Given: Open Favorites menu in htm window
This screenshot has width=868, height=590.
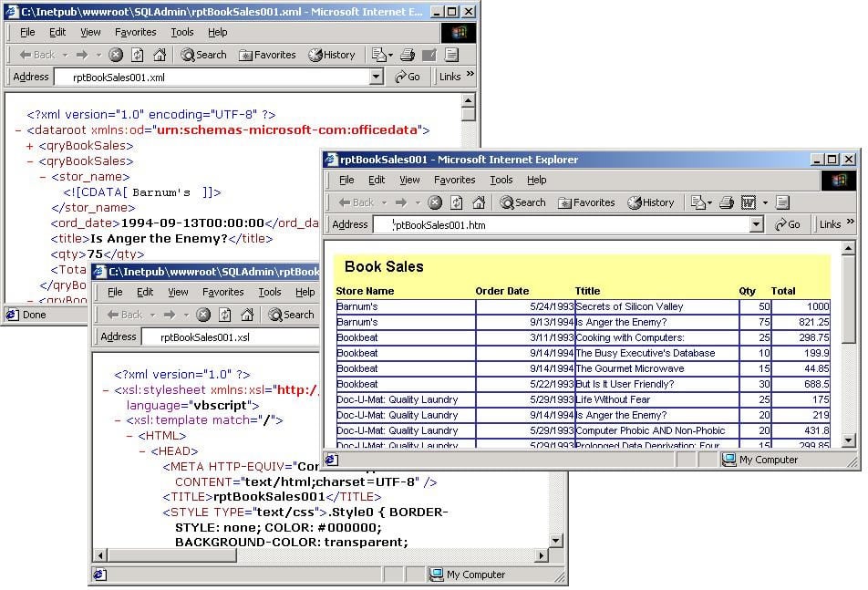Looking at the screenshot, I should pyautogui.click(x=454, y=180).
